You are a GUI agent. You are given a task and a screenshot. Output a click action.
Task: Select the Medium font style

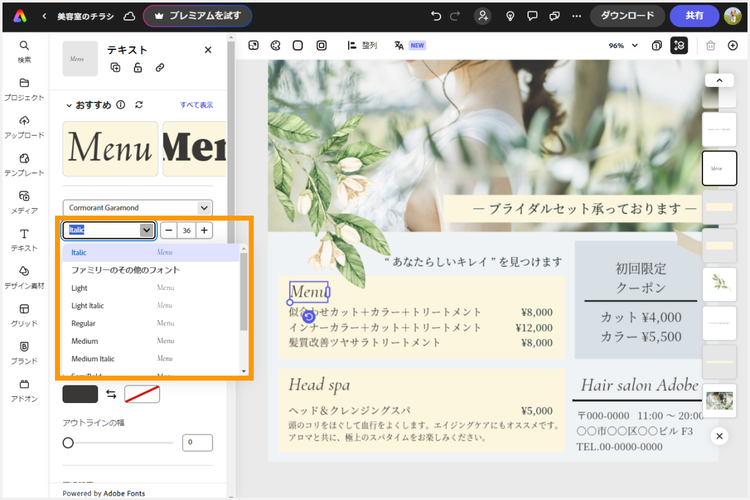tap(151, 341)
